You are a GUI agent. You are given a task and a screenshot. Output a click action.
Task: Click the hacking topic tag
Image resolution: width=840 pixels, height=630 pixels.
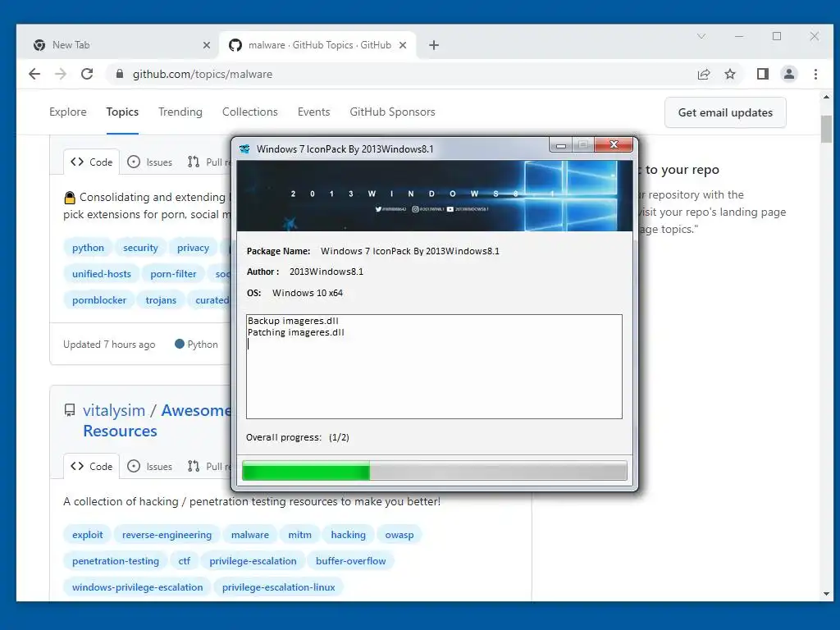pos(348,535)
